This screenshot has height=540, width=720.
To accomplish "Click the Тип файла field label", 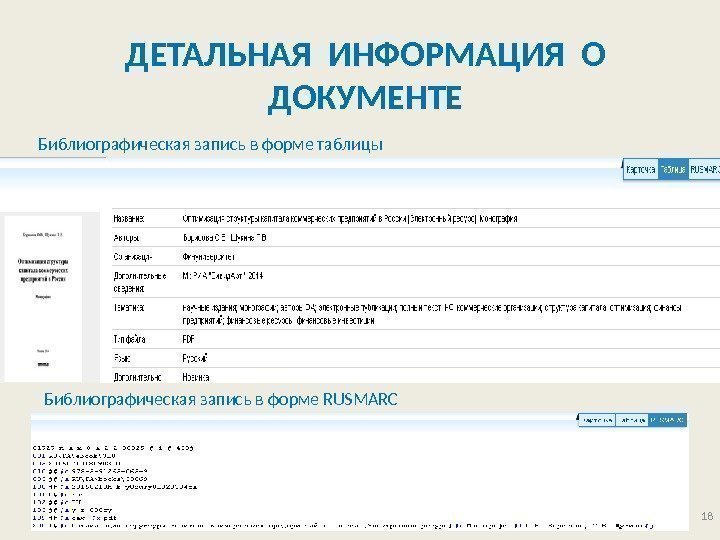I will [129, 339].
